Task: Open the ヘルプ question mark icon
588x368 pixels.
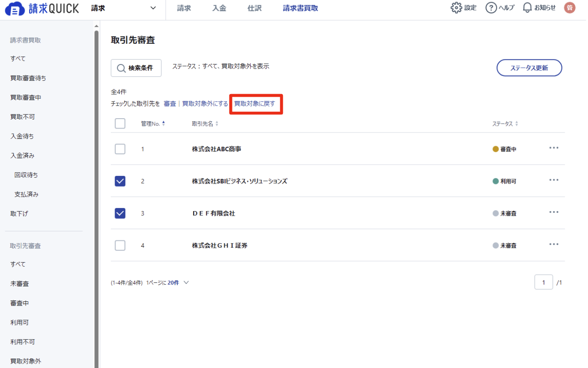Action: pos(491,8)
